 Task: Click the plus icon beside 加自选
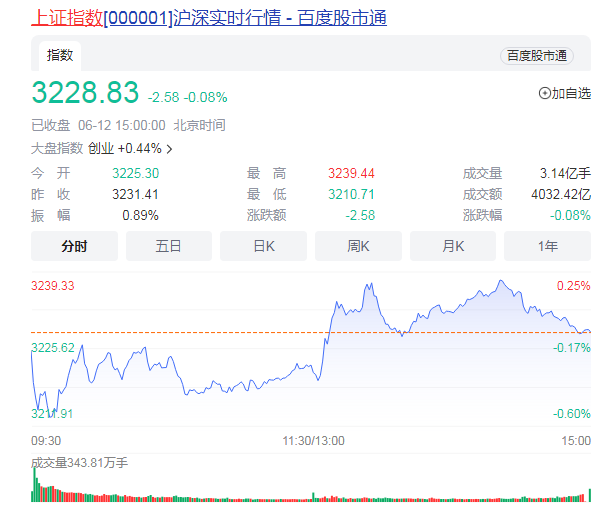pyautogui.click(x=544, y=93)
